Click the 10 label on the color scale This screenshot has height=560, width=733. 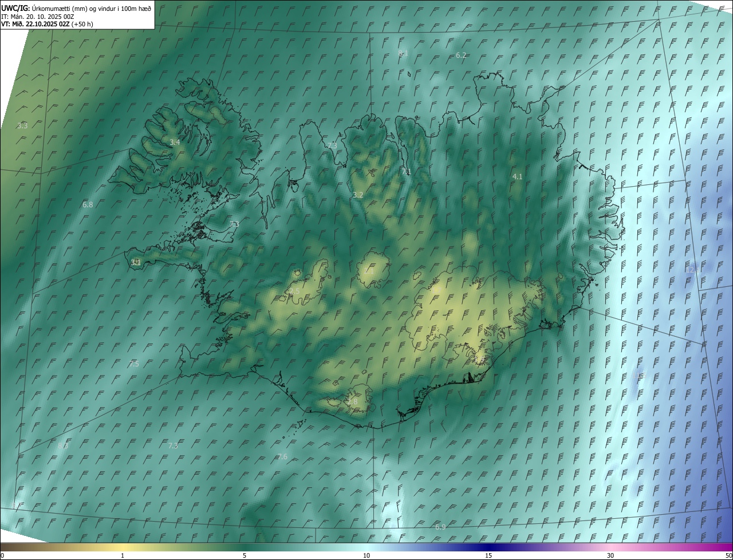click(x=366, y=555)
